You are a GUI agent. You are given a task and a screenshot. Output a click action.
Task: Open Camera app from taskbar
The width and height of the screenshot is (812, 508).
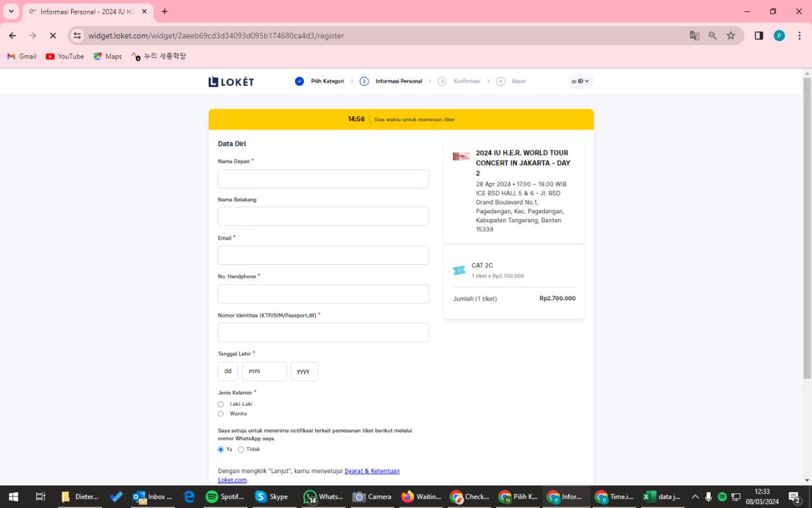point(372,496)
